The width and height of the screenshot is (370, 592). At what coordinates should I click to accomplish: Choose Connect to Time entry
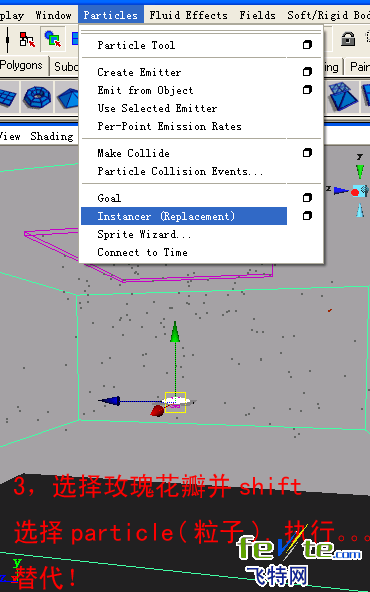142,252
